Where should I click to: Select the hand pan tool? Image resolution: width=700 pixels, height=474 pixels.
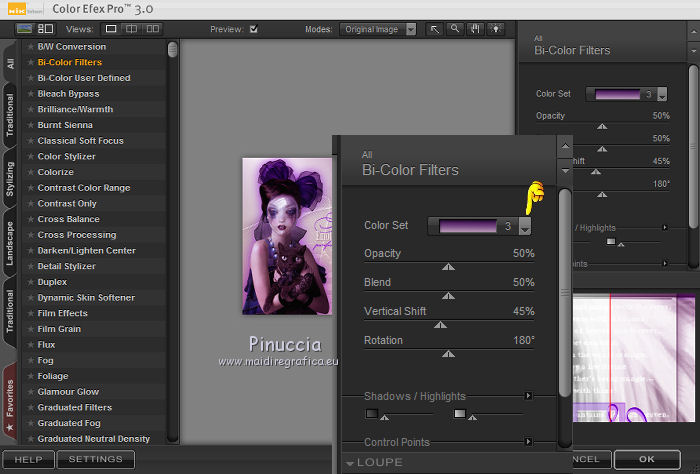(473, 29)
